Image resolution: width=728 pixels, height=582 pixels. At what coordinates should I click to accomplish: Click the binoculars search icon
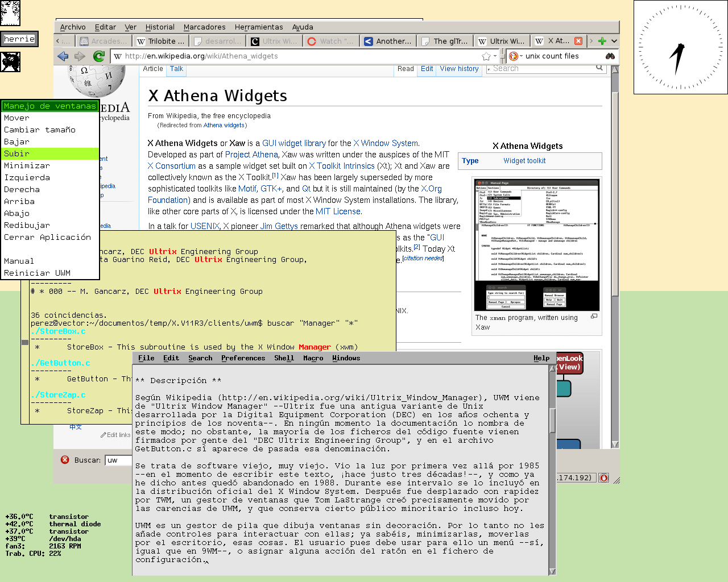[x=610, y=56]
